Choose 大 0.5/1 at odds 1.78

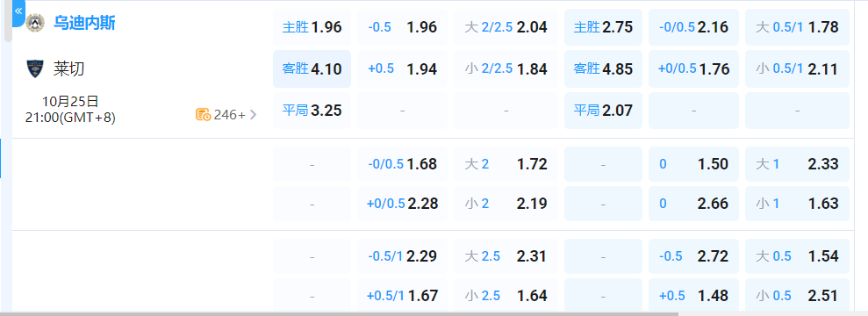point(797,27)
